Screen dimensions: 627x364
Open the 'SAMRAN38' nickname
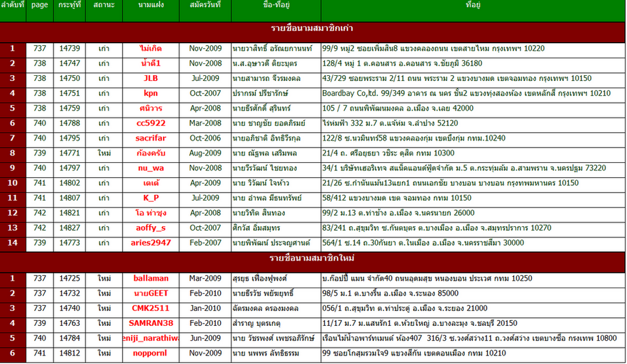click(x=150, y=323)
